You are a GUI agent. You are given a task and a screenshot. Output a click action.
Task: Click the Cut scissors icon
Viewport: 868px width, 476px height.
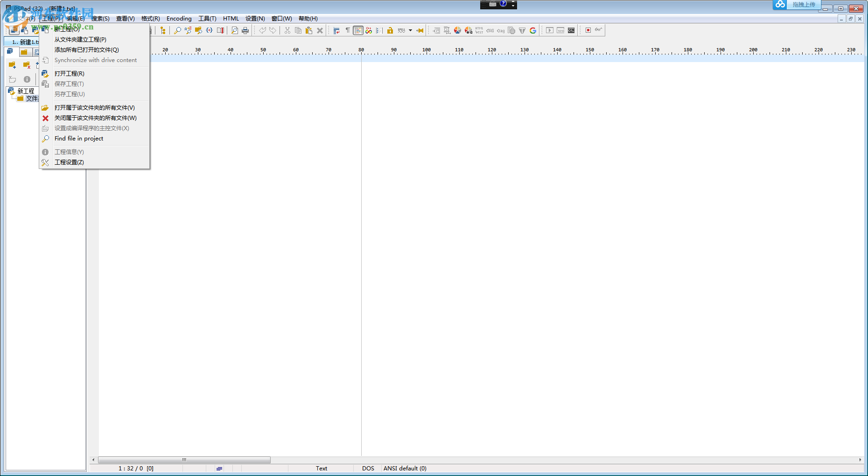[287, 30]
